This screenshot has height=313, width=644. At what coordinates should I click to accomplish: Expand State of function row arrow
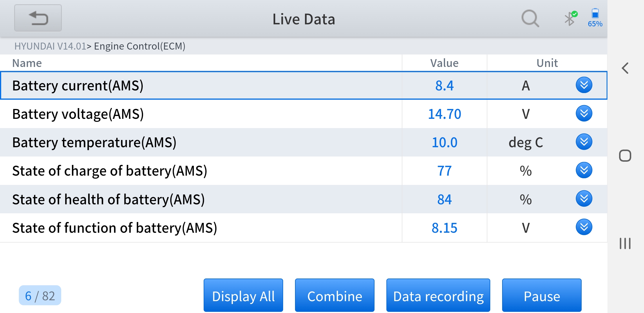pyautogui.click(x=584, y=227)
